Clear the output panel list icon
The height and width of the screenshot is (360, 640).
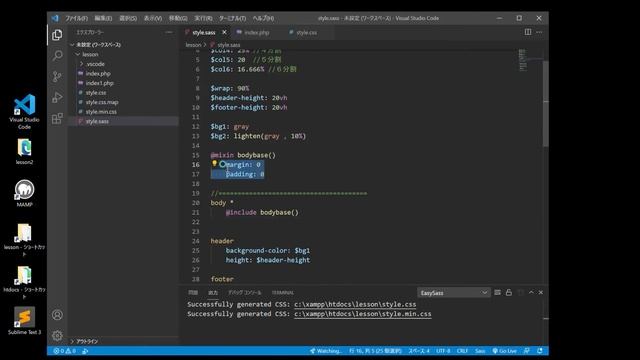coord(497,293)
